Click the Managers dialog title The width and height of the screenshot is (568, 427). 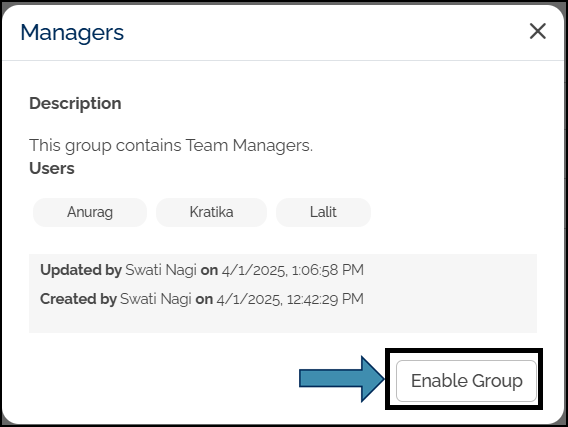(x=72, y=33)
